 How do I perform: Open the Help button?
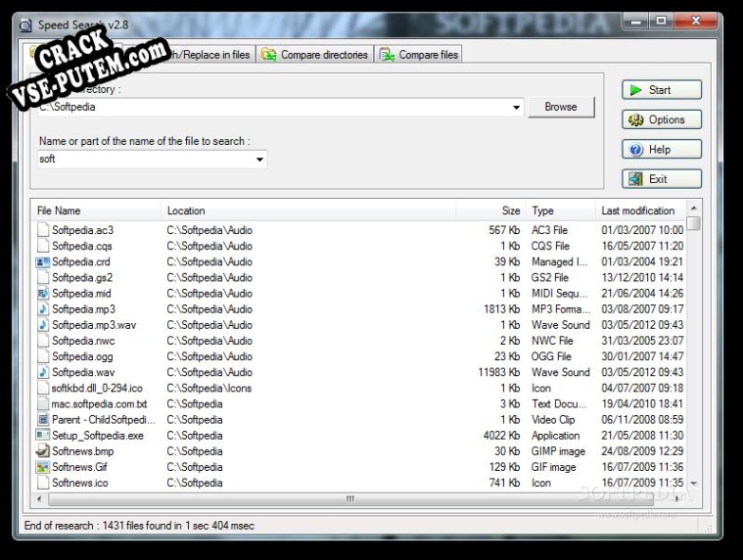(662, 150)
